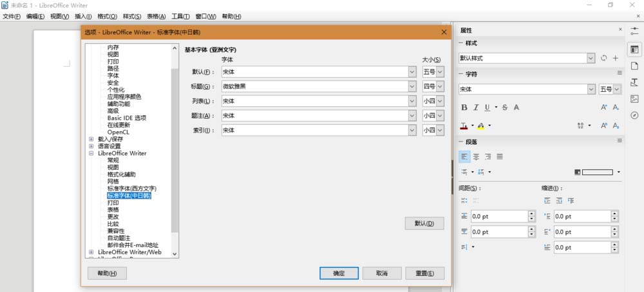Toggle Bold in the sidebar character section
This screenshot has width=644, height=292.
point(464,107)
